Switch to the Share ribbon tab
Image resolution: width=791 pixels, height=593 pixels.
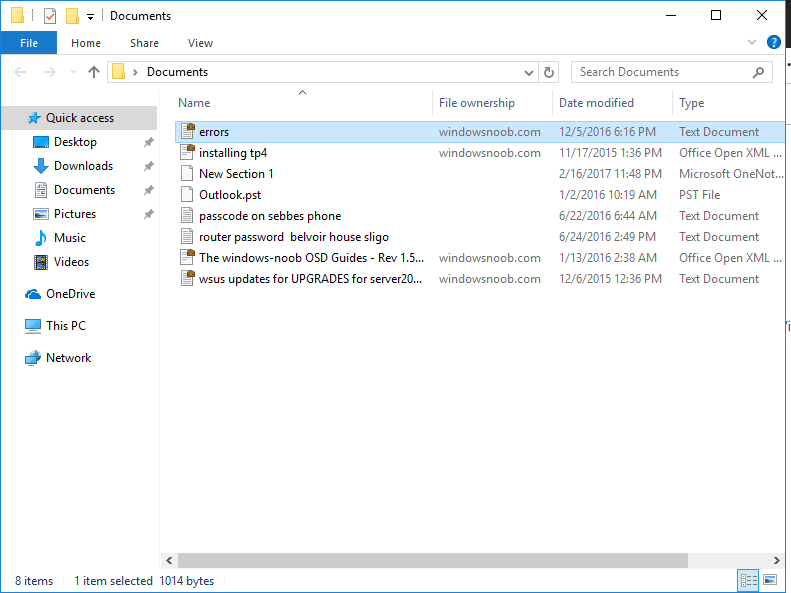click(x=144, y=43)
